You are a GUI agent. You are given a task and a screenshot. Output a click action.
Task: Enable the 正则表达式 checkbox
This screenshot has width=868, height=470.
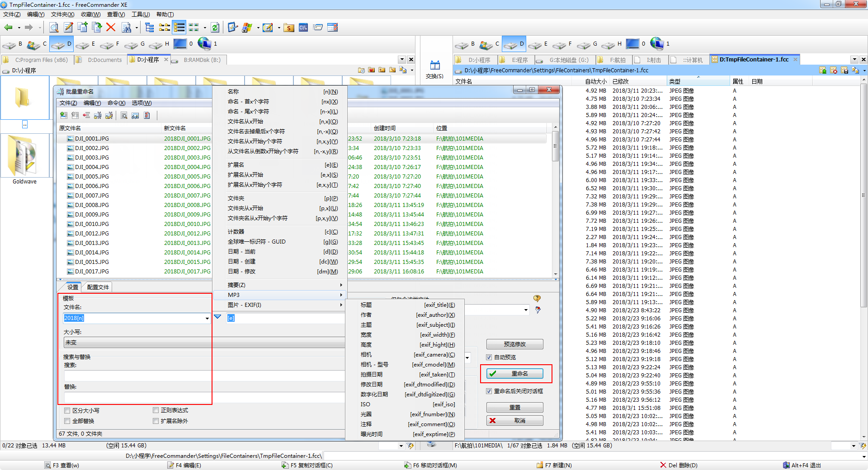(156, 410)
